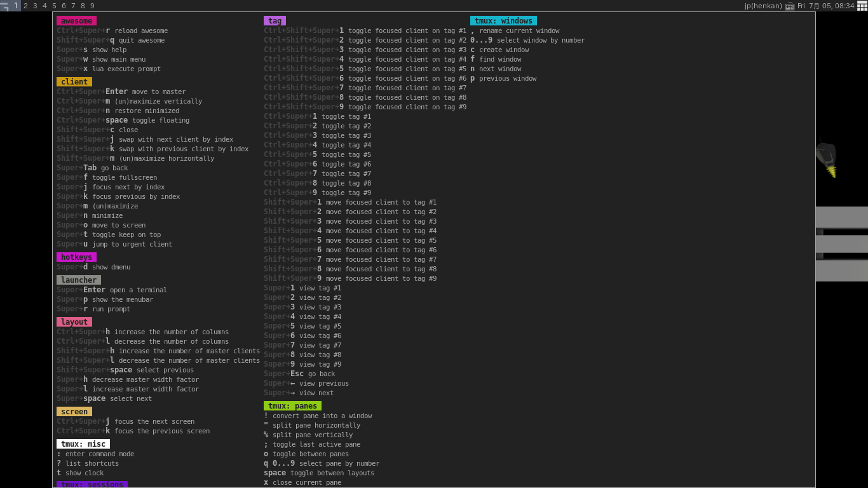Viewport: 868px width, 488px height.
Task: Click the 'show main menu' shortcut line
Action: [101, 59]
